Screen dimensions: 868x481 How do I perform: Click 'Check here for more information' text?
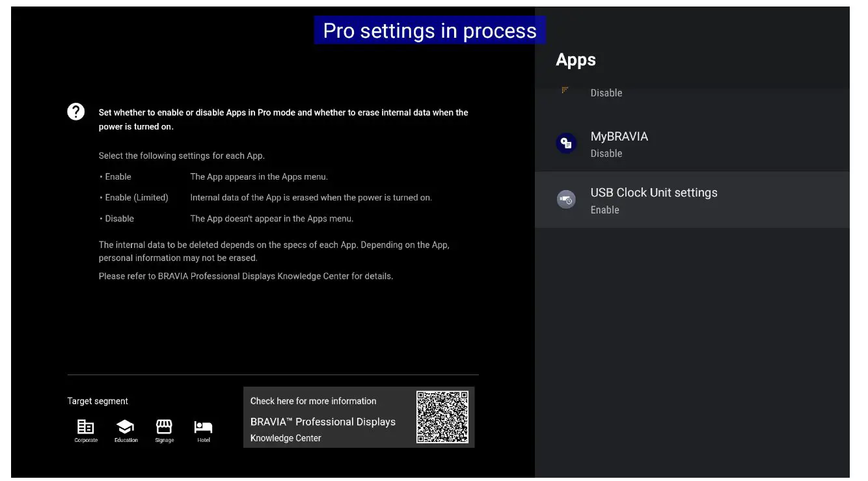click(313, 401)
